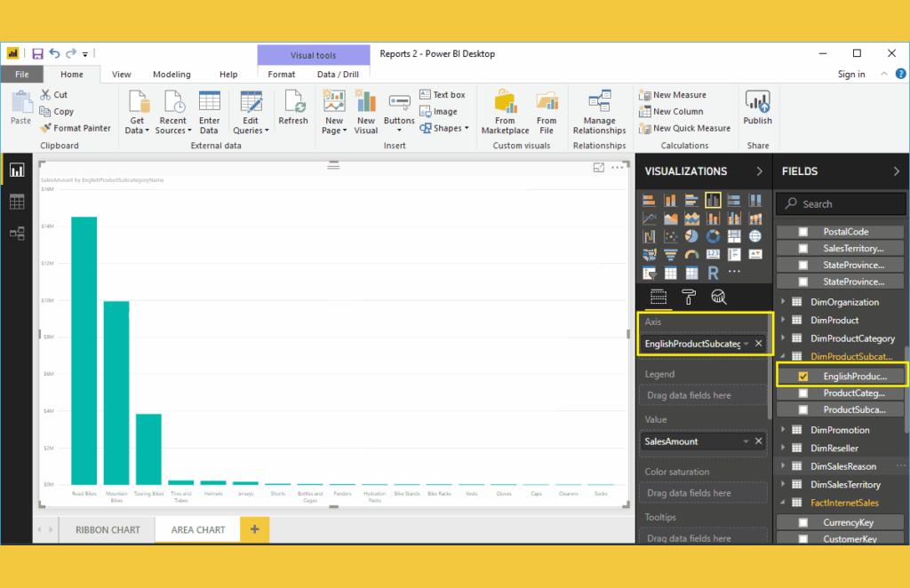Viewport: 910px width, 588px height.
Task: Check the ProductSubca... field
Action: coord(803,409)
